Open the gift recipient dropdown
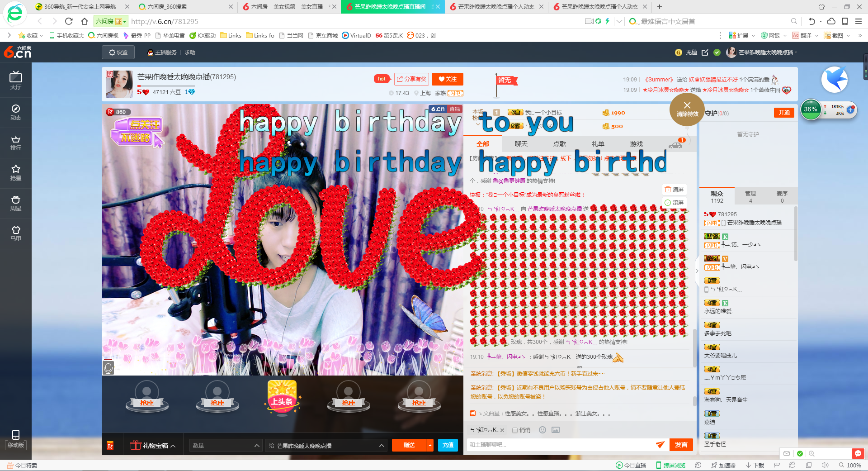This screenshot has width=868, height=471. [x=326, y=445]
